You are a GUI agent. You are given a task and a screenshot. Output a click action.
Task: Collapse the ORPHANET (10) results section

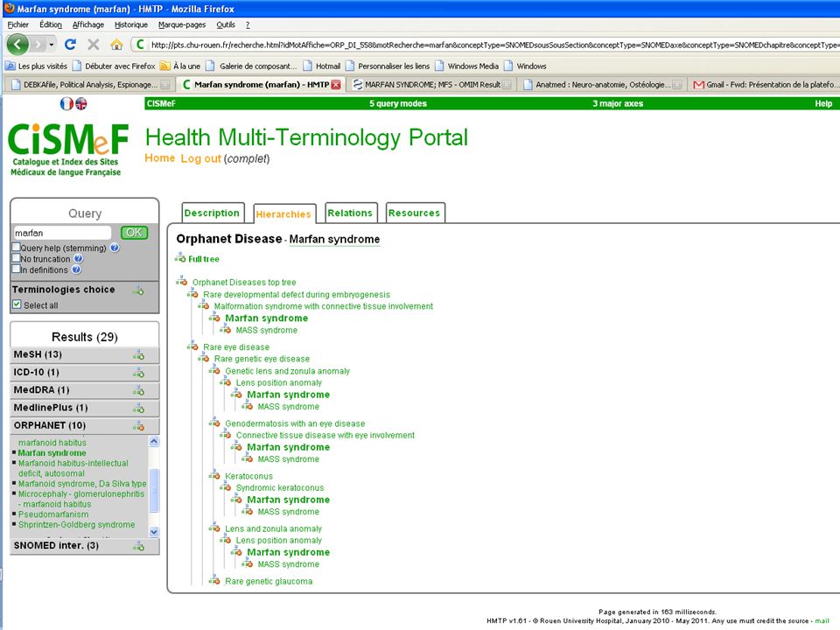pos(85,425)
